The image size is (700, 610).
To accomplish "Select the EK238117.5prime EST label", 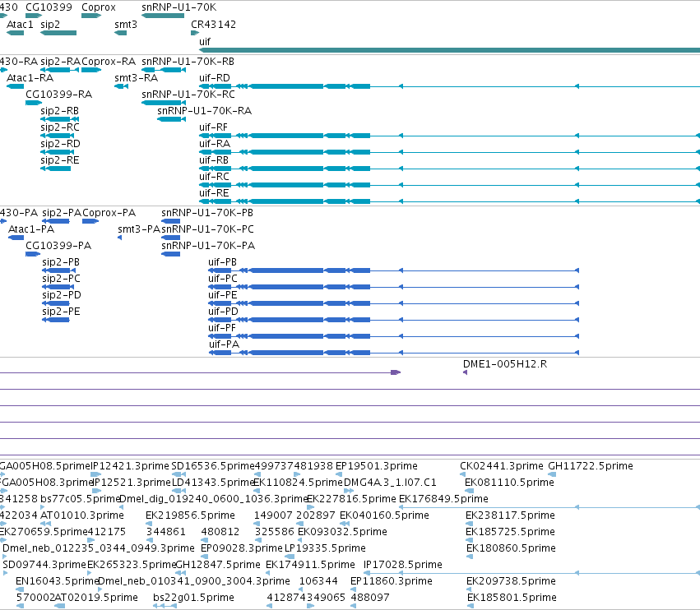I will click(510, 515).
